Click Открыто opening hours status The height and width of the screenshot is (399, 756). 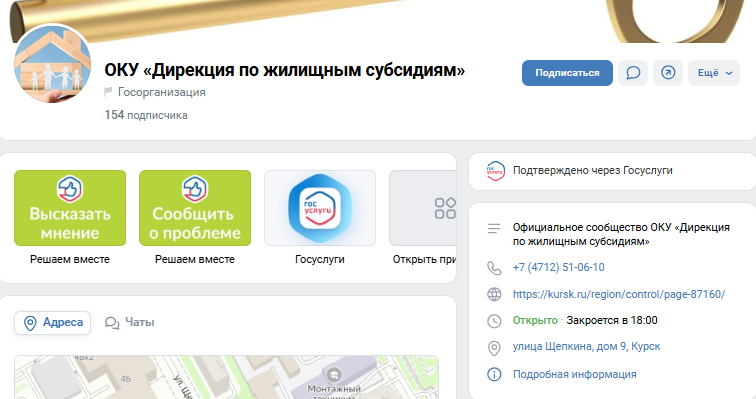535,320
